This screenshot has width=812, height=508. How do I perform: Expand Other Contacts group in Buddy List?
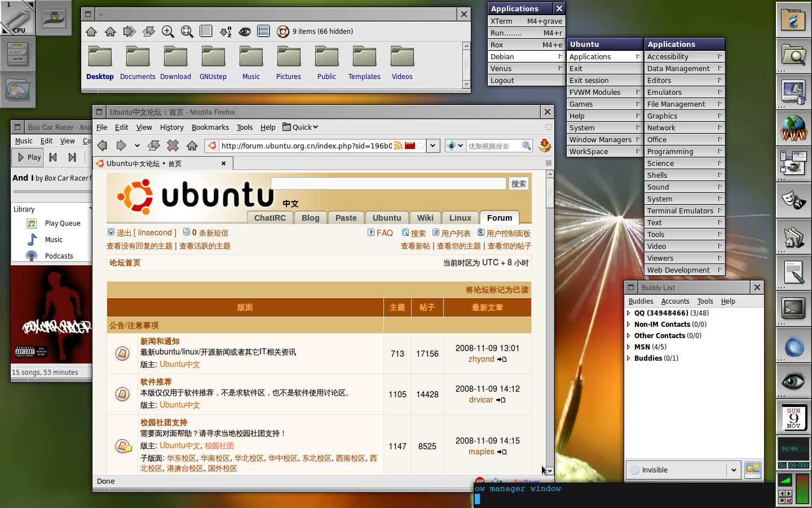[x=629, y=335]
